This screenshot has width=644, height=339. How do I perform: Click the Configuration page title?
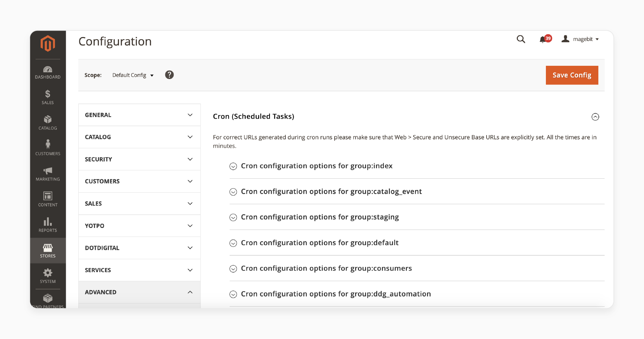[115, 41]
